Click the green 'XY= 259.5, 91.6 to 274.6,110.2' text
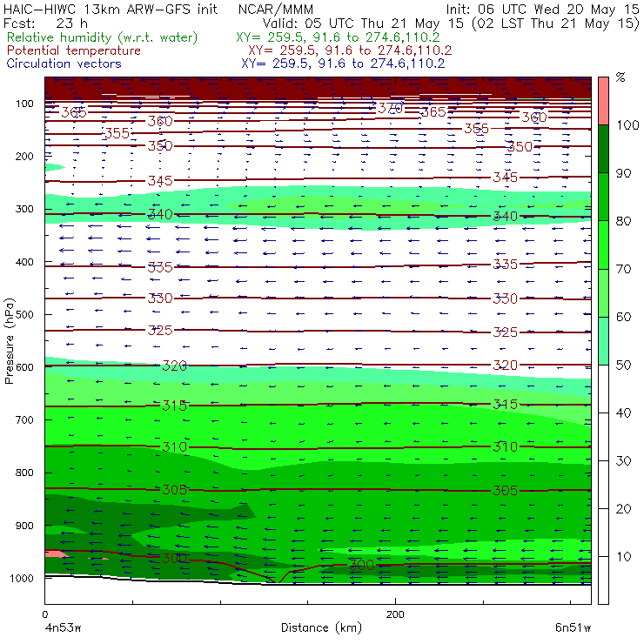This screenshot has width=644, height=644. click(338, 37)
